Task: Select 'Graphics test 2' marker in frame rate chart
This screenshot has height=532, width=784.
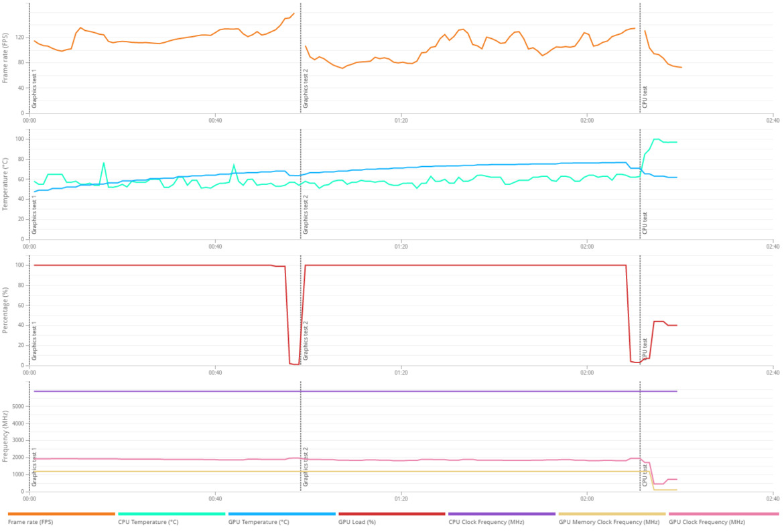Action: click(x=306, y=89)
